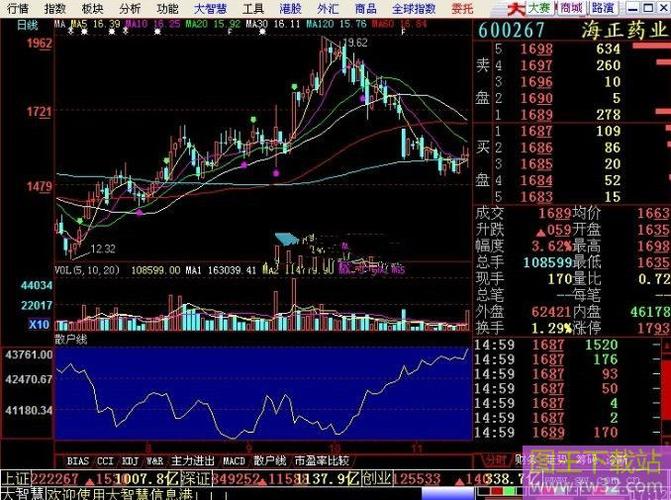
Task: Open the 分析 menu
Action: pyautogui.click(x=130, y=8)
